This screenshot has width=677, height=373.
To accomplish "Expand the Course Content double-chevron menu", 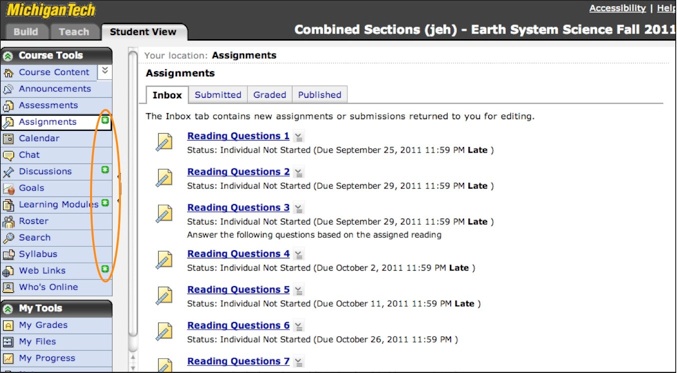I will coord(104,71).
